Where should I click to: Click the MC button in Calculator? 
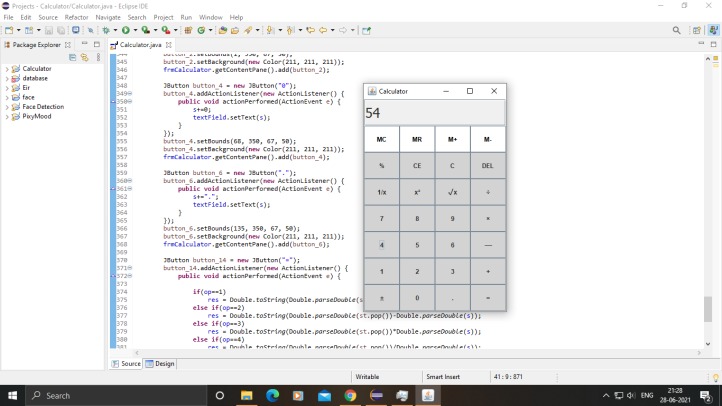coord(381,139)
